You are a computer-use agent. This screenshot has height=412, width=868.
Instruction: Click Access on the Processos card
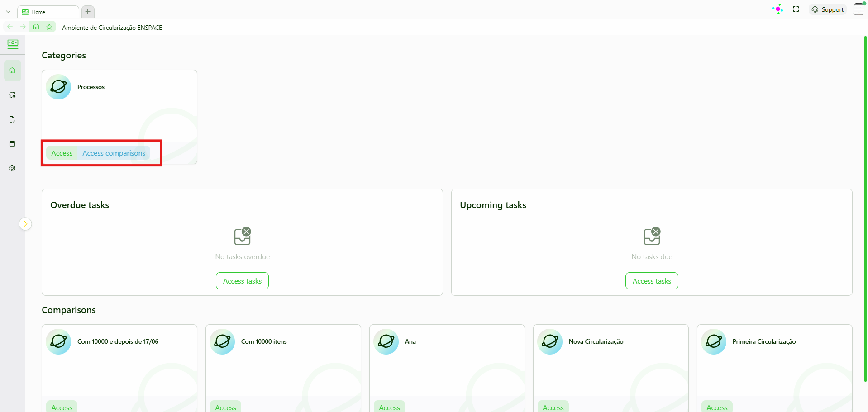62,153
